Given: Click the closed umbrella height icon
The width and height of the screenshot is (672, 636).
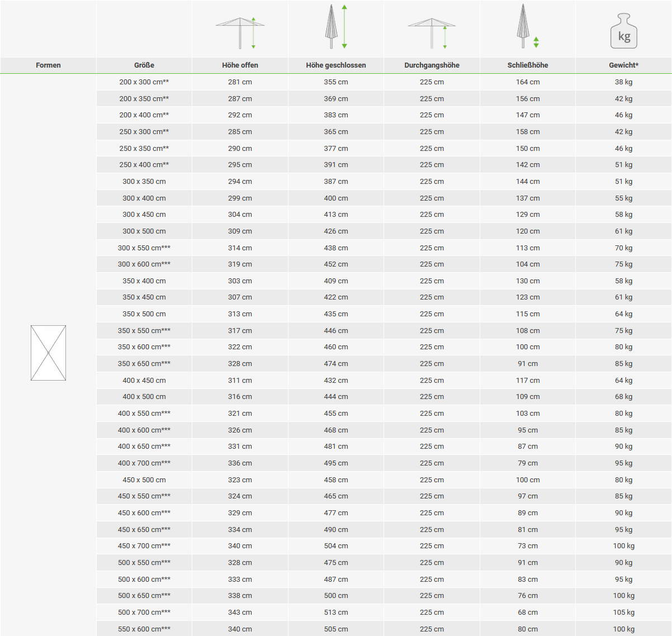Looking at the screenshot, I should pos(336,26).
